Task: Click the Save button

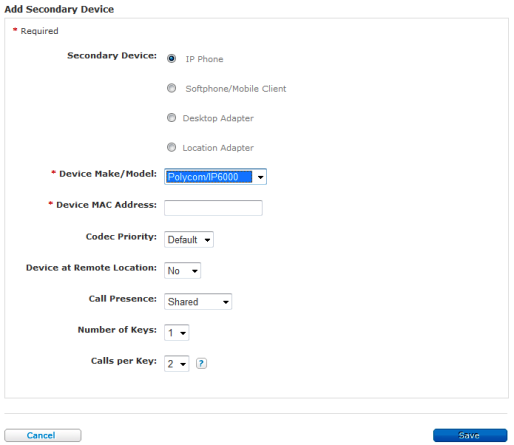Action: point(470,435)
